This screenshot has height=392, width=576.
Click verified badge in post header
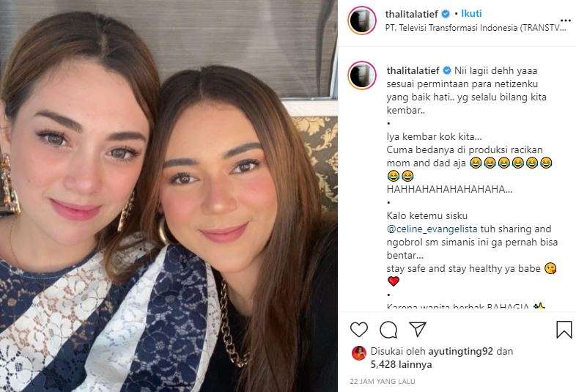(x=446, y=14)
